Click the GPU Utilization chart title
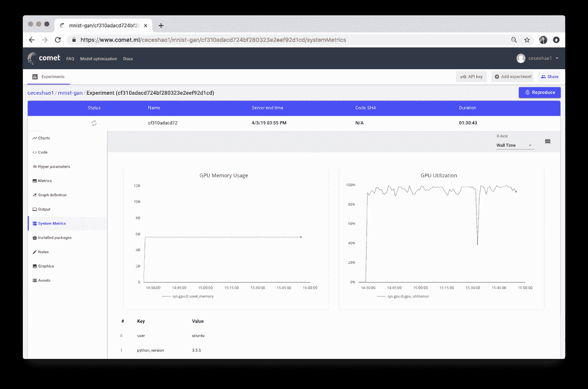 click(439, 176)
